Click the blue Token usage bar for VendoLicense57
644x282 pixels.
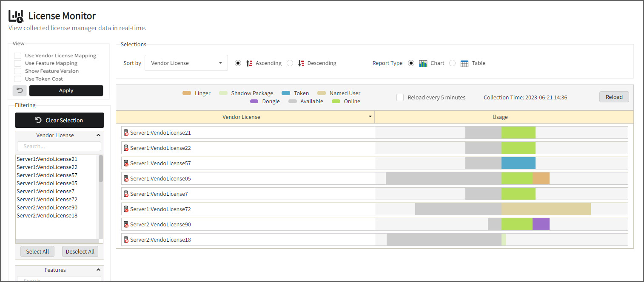pyautogui.click(x=519, y=163)
